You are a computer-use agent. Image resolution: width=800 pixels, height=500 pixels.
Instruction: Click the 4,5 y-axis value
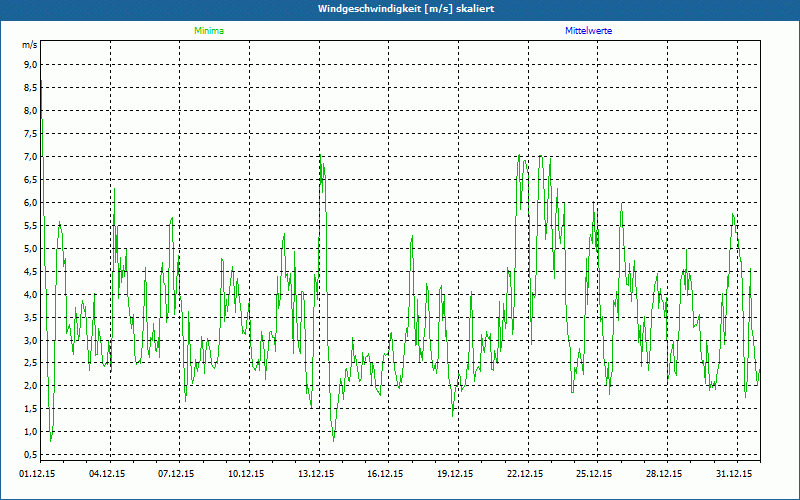(31, 272)
